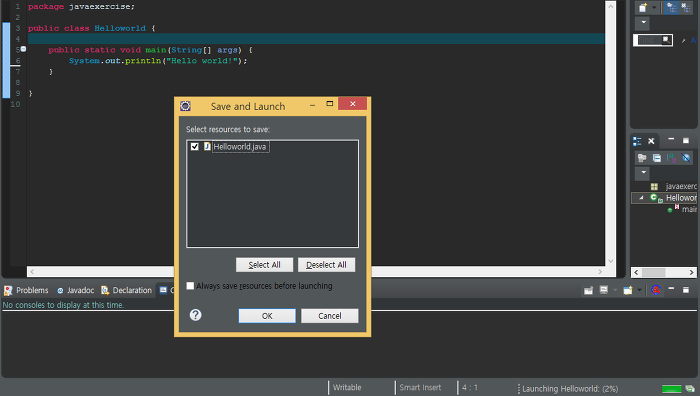Maximize the Outline panel
Screen dimensions: 700x396
tap(686, 141)
